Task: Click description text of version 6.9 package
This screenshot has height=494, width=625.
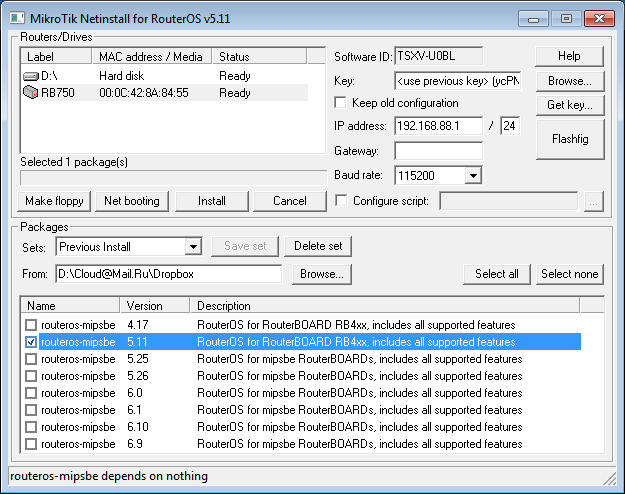Action: pyautogui.click(x=360, y=444)
